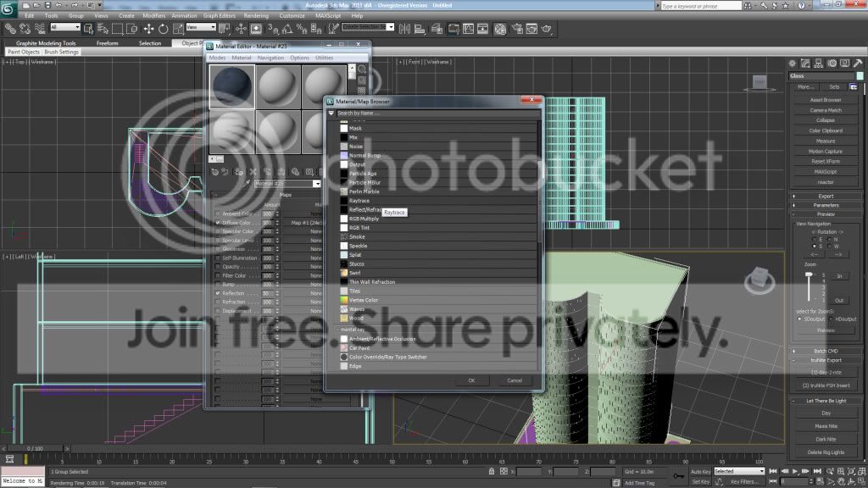
Task: Open the Material Editor Utilities menu
Action: point(325,58)
